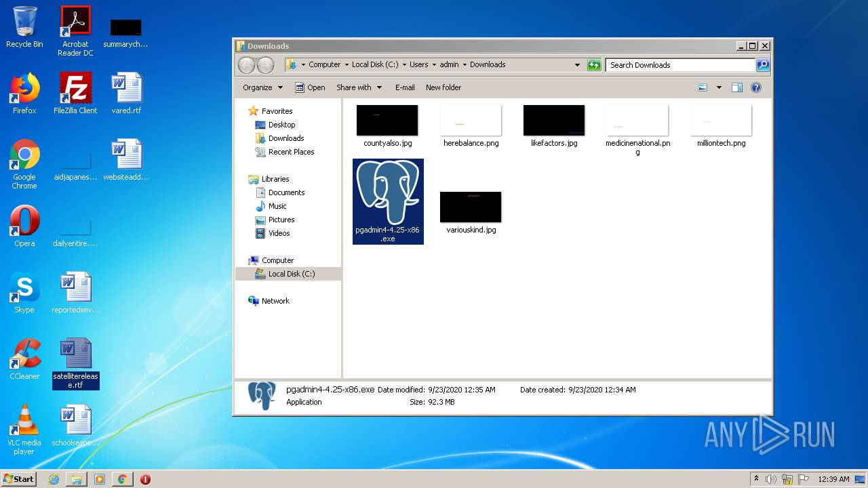Select milliontech.png file
Screen dimensions: 868x488
(x=721, y=126)
